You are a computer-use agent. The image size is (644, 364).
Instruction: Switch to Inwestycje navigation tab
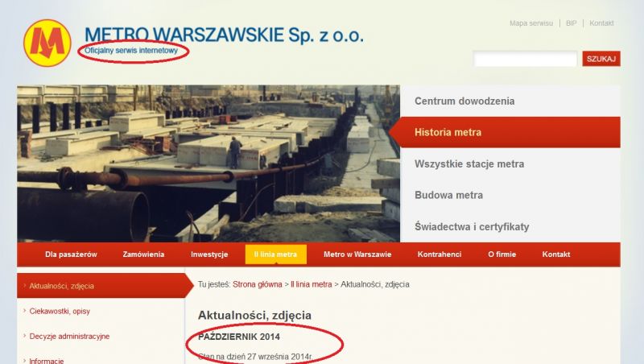[209, 254]
